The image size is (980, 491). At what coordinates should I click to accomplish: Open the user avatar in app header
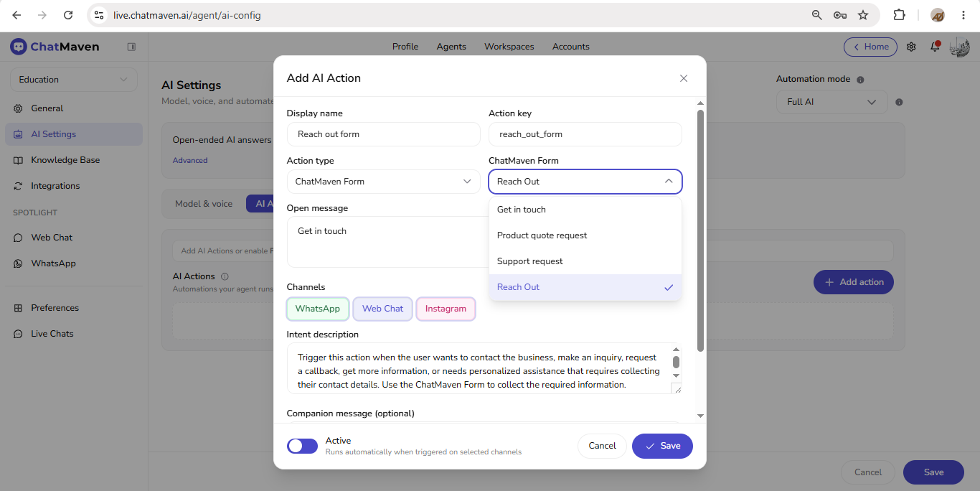tap(959, 47)
